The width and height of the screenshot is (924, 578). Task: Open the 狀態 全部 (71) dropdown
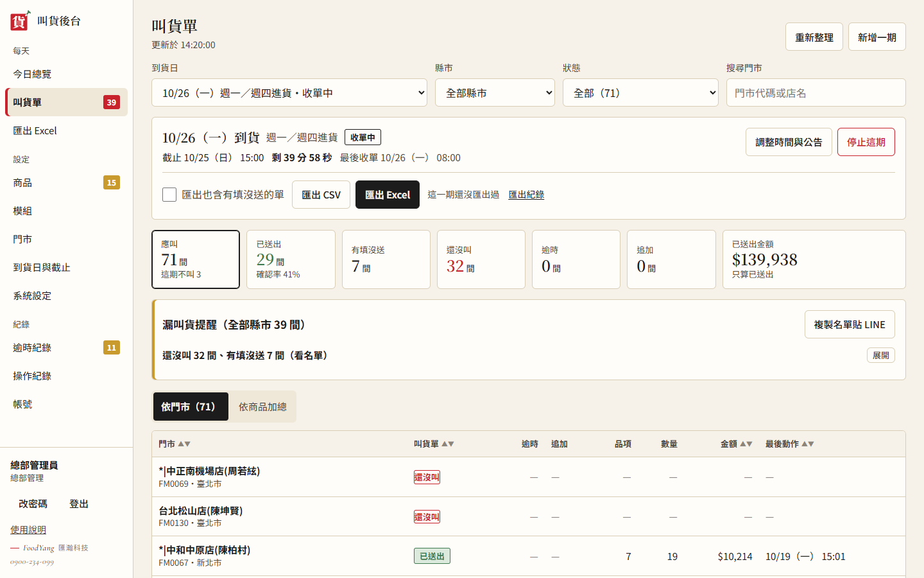(640, 92)
